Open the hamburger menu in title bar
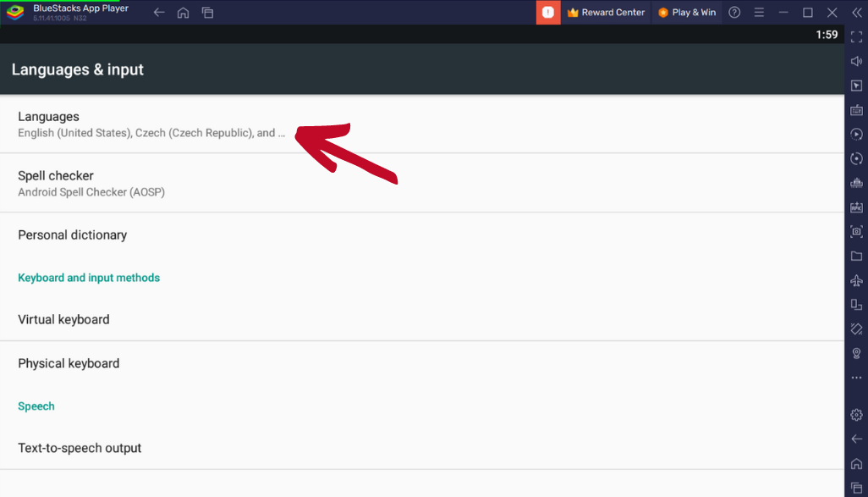This screenshot has height=497, width=868. [759, 12]
